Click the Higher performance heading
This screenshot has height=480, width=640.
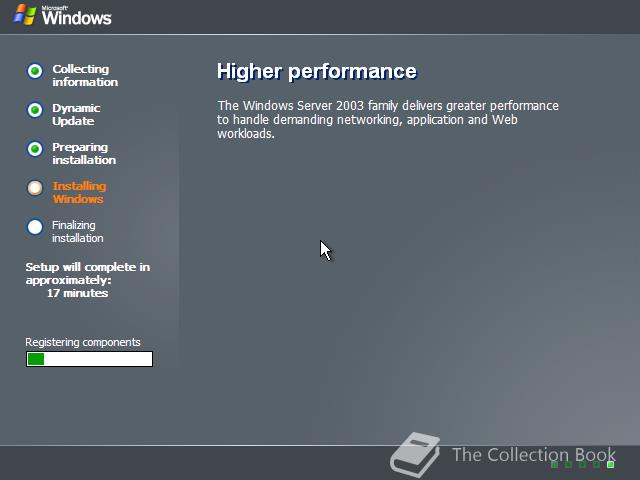tap(317, 71)
